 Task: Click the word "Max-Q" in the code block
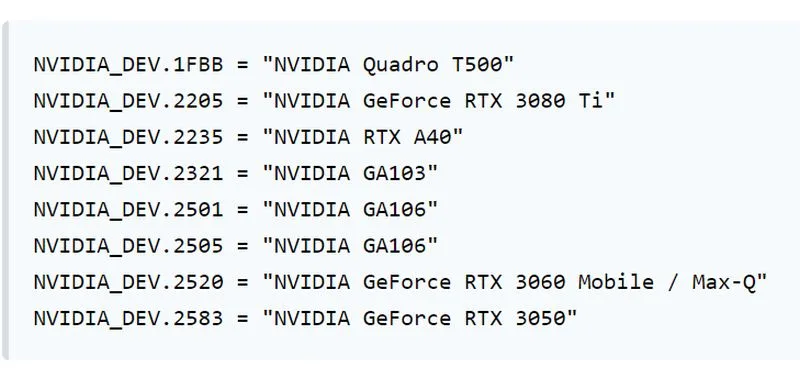pyautogui.click(x=723, y=282)
